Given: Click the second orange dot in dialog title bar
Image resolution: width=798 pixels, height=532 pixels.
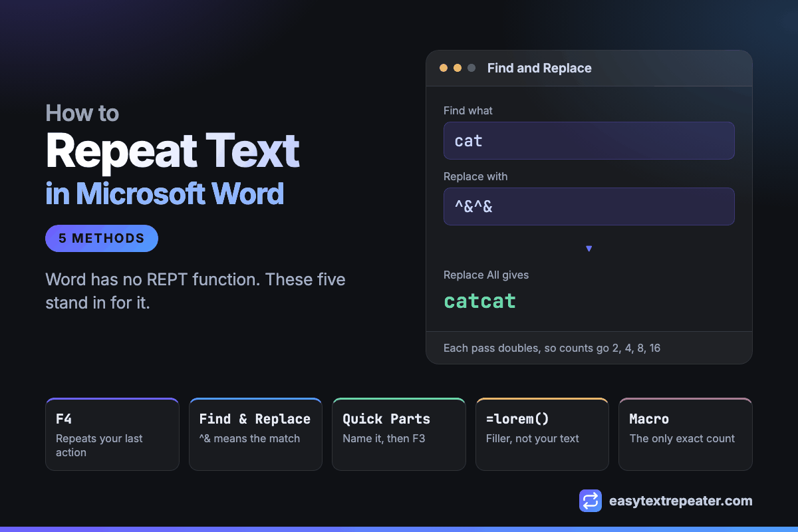Looking at the screenshot, I should pyautogui.click(x=458, y=68).
